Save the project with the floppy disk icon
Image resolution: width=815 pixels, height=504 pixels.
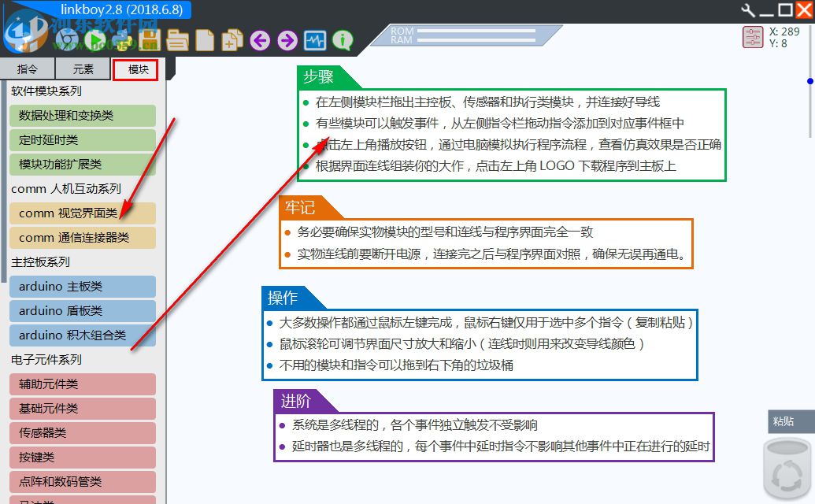(x=148, y=39)
